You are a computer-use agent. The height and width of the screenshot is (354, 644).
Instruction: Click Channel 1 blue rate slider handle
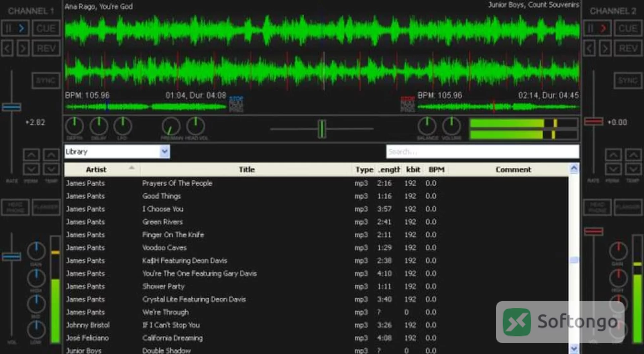pos(11,107)
